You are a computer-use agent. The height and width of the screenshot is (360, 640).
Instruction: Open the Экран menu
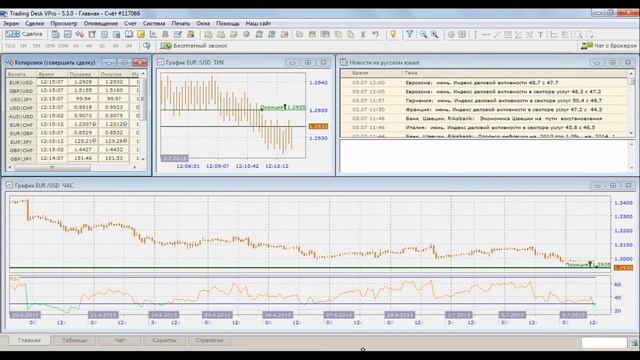[11, 23]
